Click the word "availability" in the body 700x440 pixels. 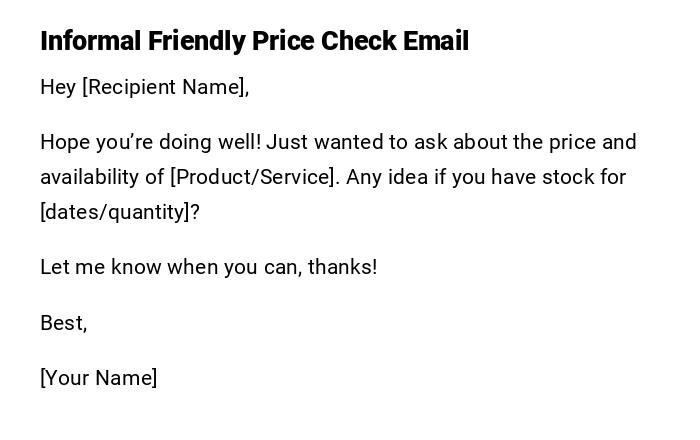[88, 177]
